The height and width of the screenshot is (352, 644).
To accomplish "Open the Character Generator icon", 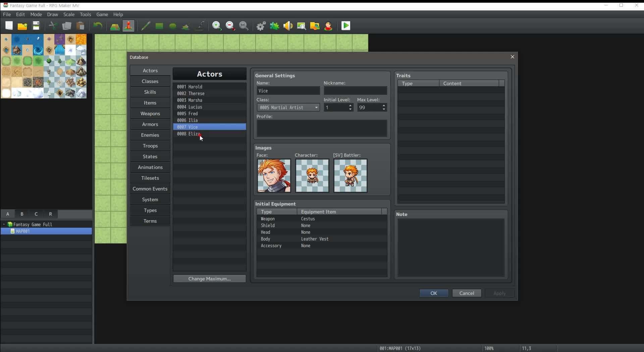I will 328,26.
